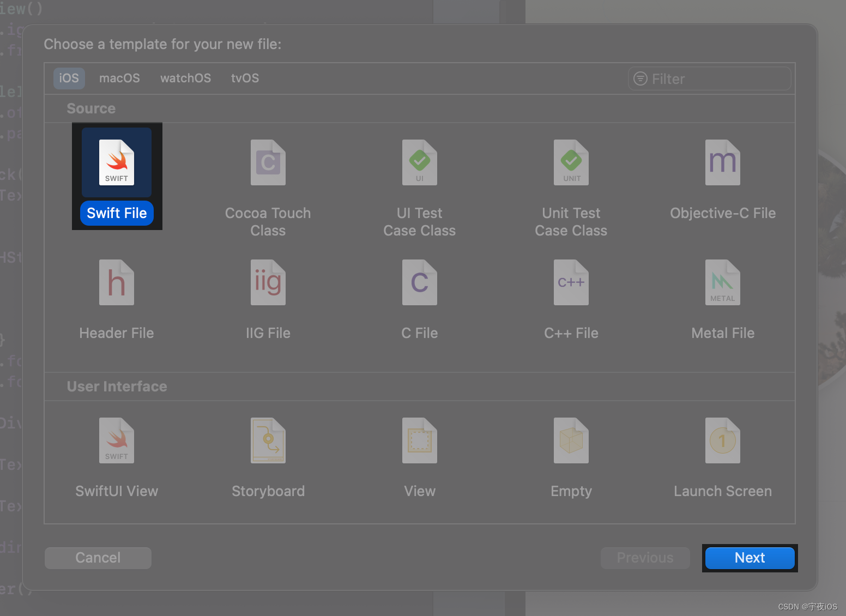Click the 'Launch Screen' label

723,491
